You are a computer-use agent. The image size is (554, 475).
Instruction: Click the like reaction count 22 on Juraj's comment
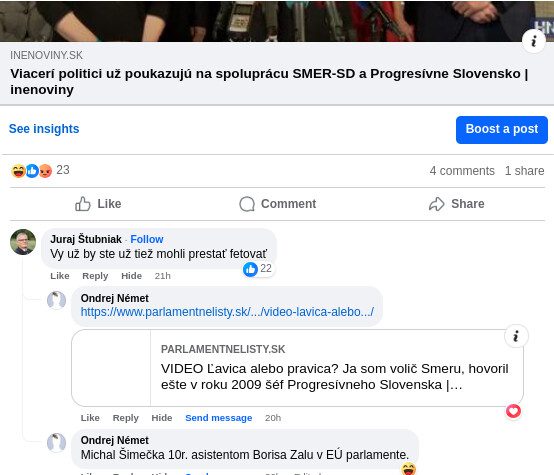click(x=258, y=269)
